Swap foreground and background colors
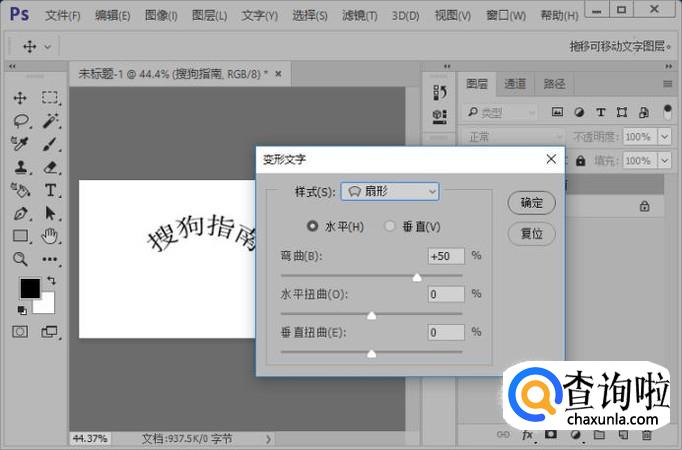The image size is (682, 450). click(51, 280)
